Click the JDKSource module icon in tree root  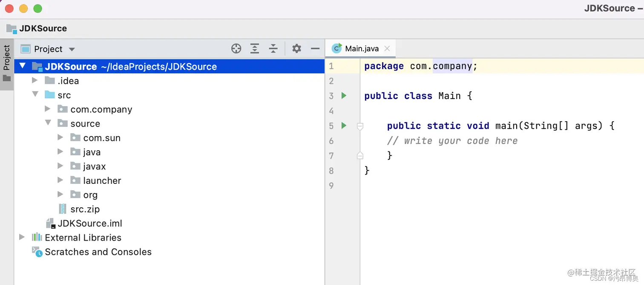click(37, 67)
